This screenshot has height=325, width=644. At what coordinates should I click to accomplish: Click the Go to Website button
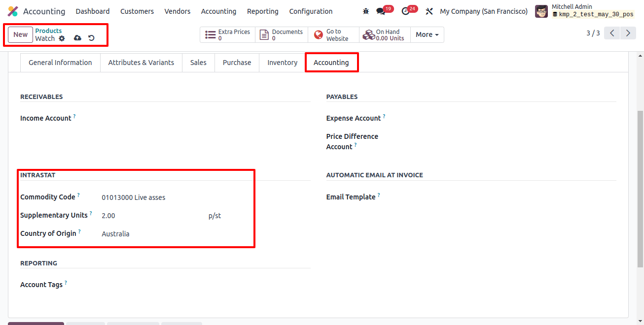(x=333, y=34)
